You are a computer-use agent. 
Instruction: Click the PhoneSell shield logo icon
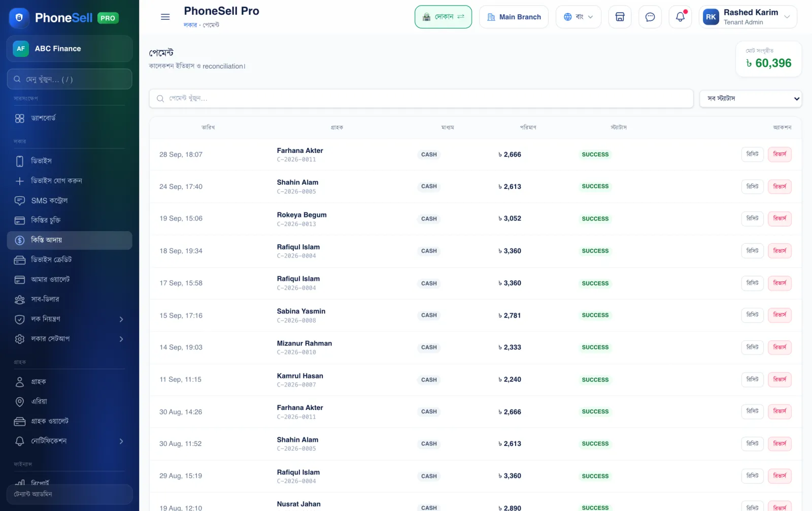[19, 18]
